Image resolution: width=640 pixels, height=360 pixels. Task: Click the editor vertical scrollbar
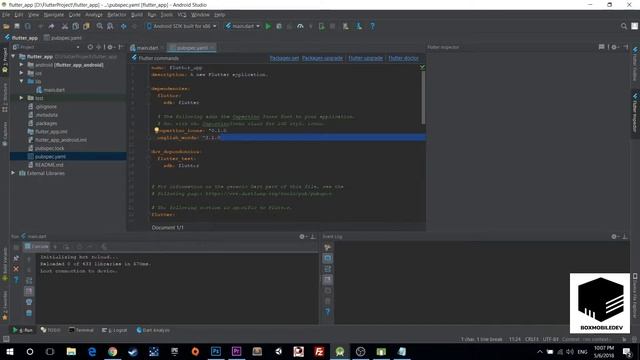pyautogui.click(x=423, y=98)
